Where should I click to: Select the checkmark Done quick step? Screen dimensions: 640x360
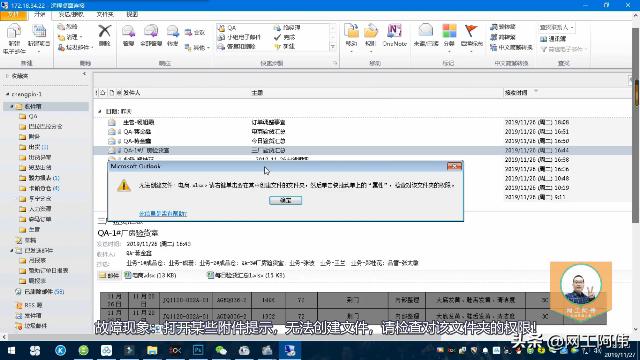pyautogui.click(x=284, y=37)
